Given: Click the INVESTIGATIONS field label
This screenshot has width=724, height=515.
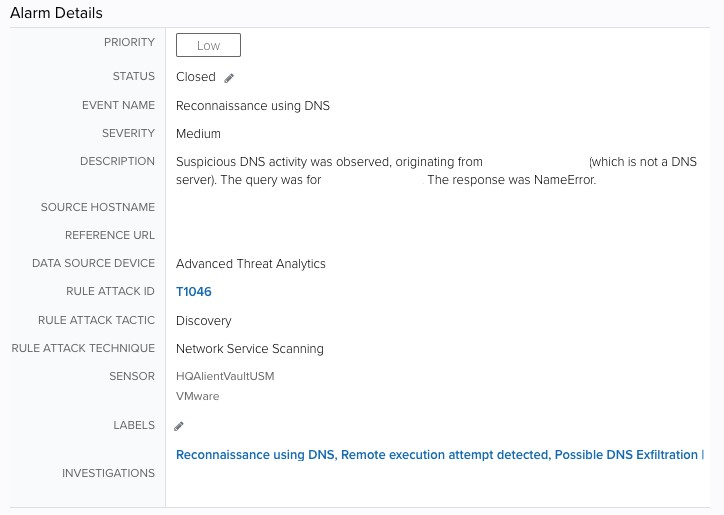Looking at the screenshot, I should [109, 473].
